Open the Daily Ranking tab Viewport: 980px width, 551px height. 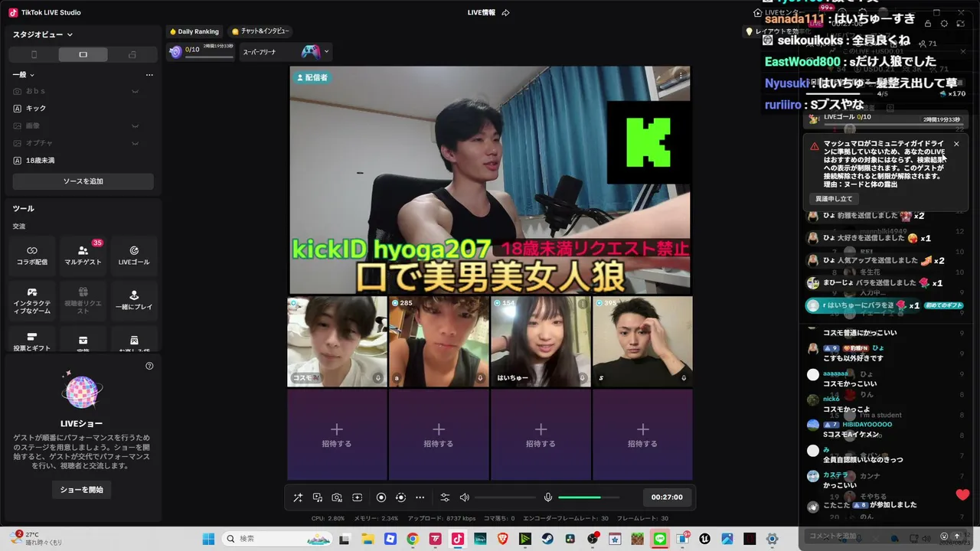pyautogui.click(x=194, y=31)
